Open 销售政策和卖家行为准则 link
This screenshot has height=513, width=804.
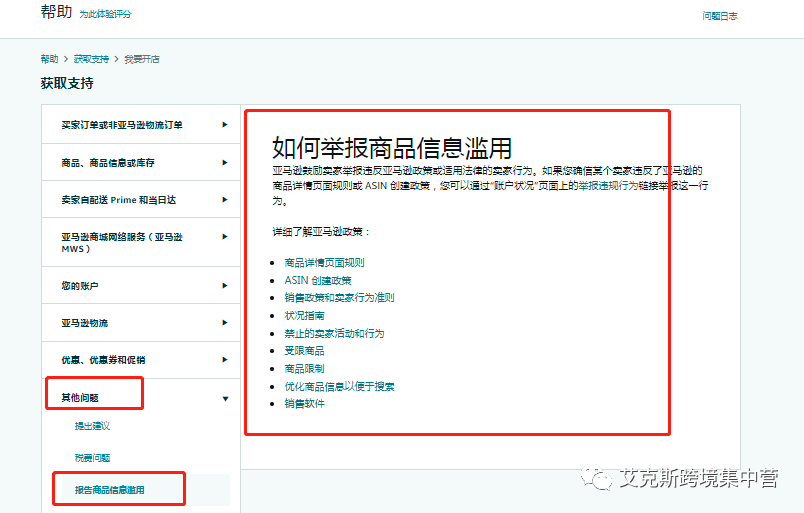(x=339, y=298)
